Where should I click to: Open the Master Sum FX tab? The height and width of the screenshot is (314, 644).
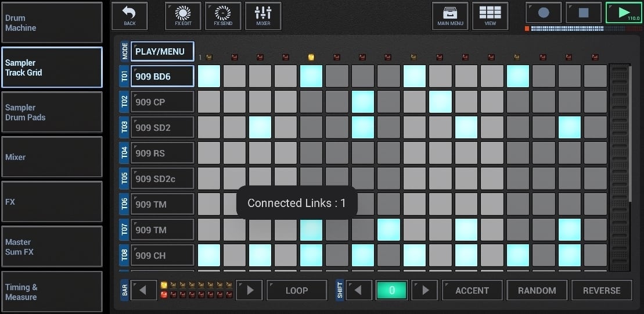tap(52, 247)
